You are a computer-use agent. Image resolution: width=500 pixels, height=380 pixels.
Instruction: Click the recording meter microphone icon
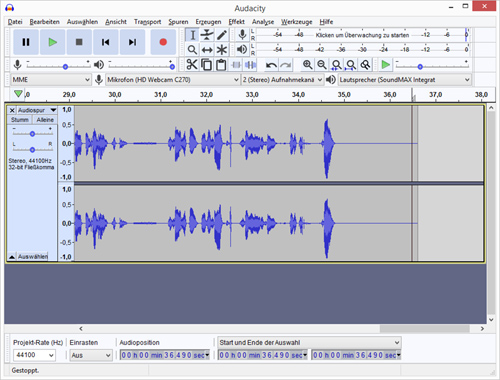pos(242,35)
